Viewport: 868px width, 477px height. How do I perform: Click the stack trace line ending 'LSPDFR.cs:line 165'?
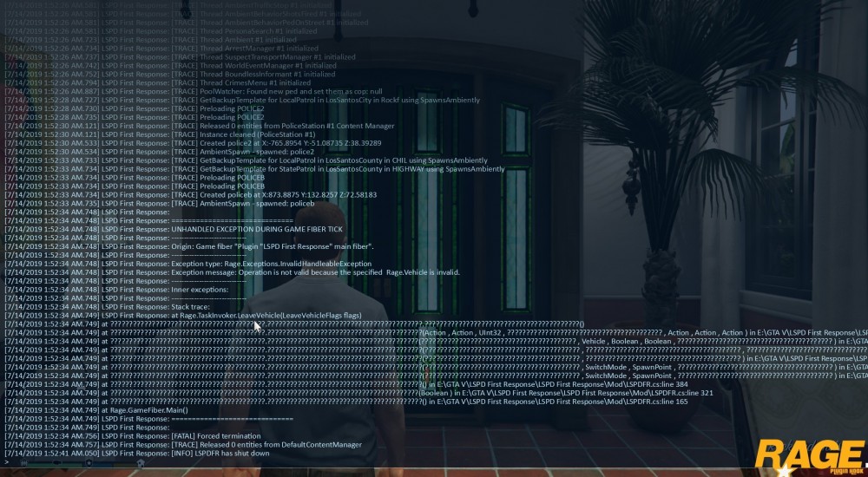click(346, 402)
